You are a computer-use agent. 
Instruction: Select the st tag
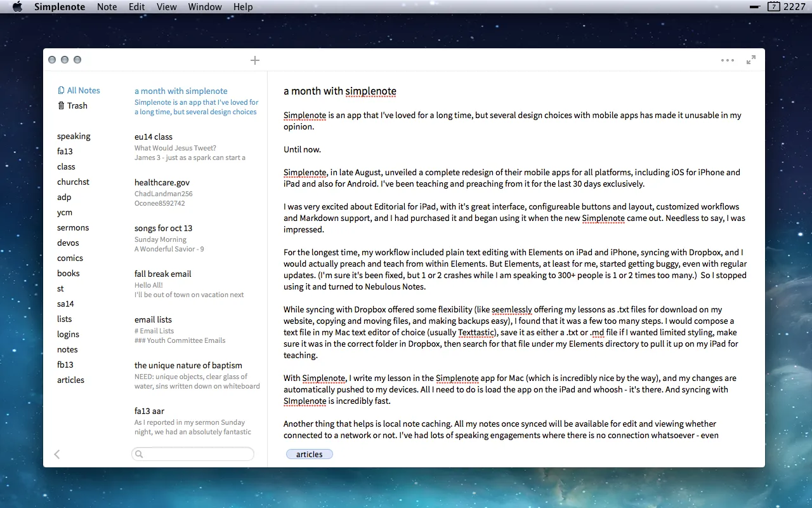60,288
